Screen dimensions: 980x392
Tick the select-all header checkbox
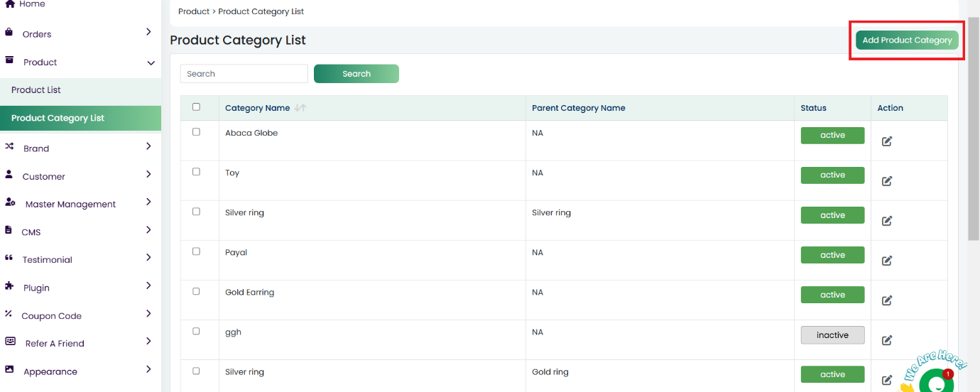197,107
